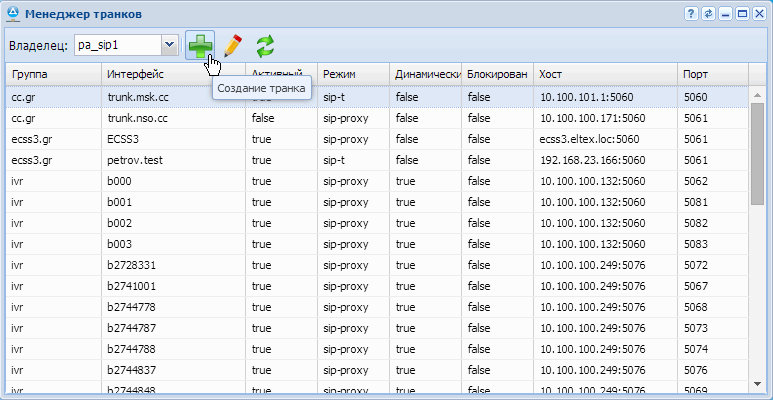Viewport: 773px width, 400px height.
Task: Click the pencil edit trunk icon
Action: pyautogui.click(x=232, y=46)
